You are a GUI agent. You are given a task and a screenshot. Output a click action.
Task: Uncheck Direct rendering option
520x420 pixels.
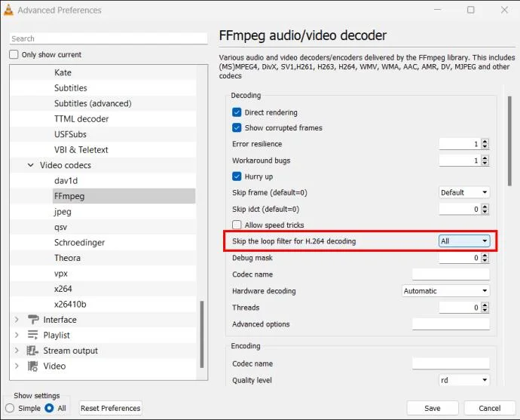tap(237, 112)
